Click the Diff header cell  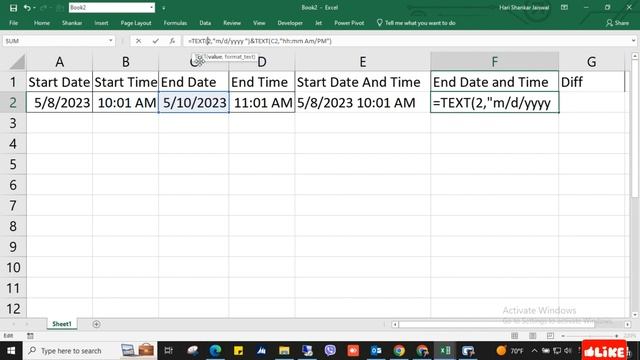[591, 82]
